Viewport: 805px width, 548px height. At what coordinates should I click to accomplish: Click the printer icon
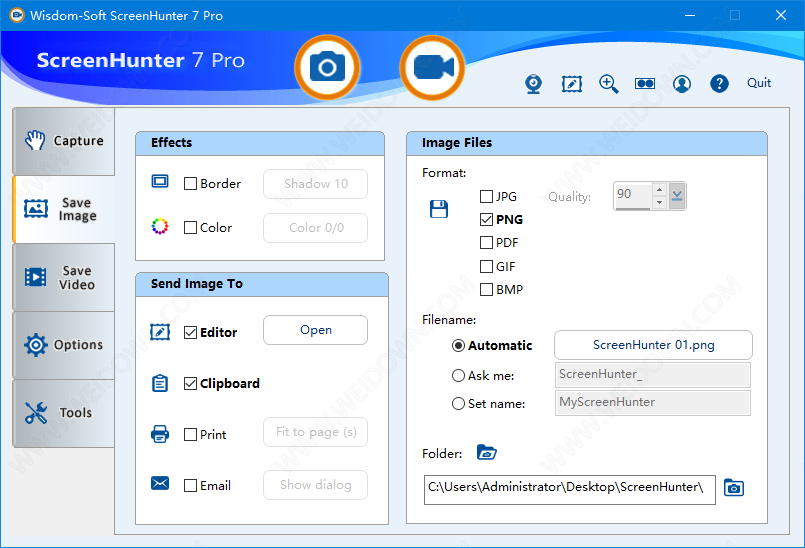tap(160, 434)
